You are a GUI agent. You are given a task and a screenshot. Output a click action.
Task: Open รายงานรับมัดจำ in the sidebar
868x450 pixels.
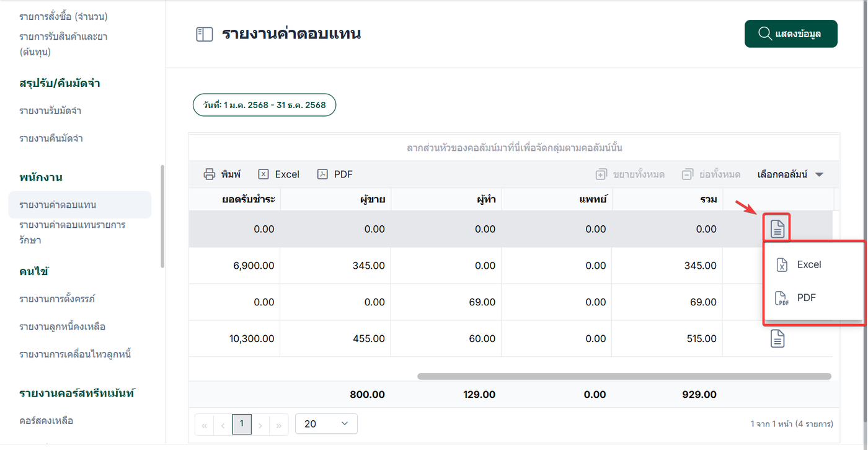[50, 111]
